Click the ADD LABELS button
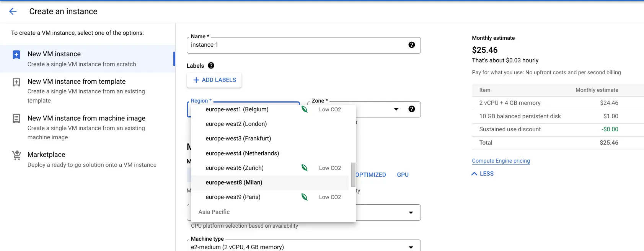Image resolution: width=644 pixels, height=251 pixels. click(x=214, y=80)
